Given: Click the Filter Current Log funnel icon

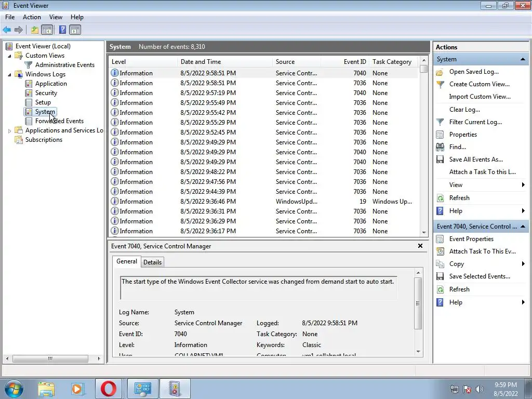Looking at the screenshot, I should pyautogui.click(x=440, y=122).
